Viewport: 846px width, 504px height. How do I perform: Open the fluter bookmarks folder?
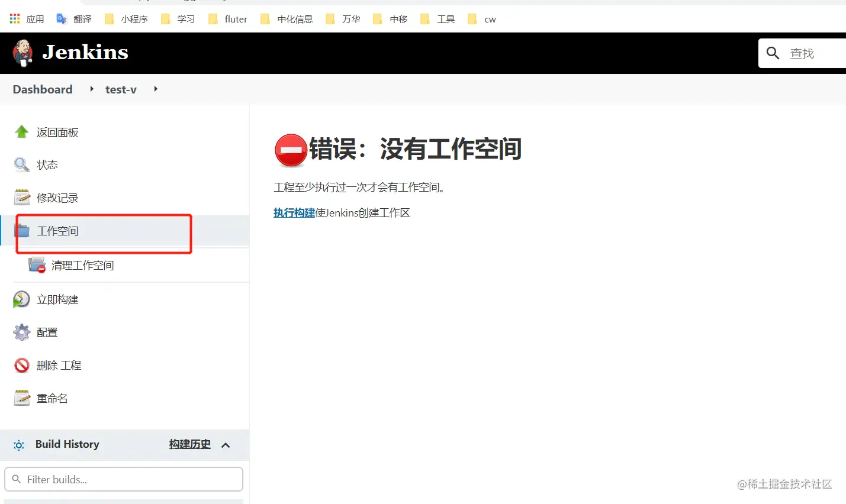tap(228, 19)
